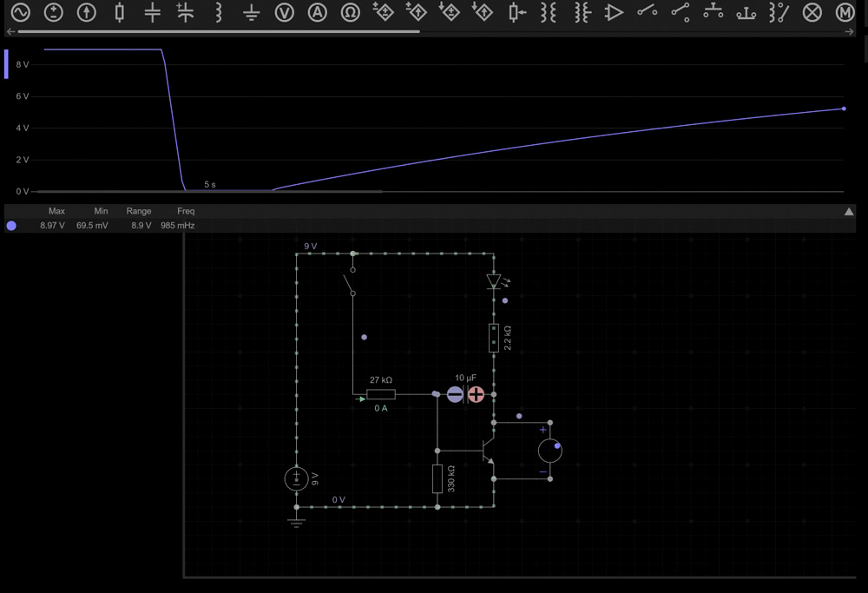Viewport: 868px width, 593px height.
Task: Select the voltmeter component
Action: click(285, 12)
